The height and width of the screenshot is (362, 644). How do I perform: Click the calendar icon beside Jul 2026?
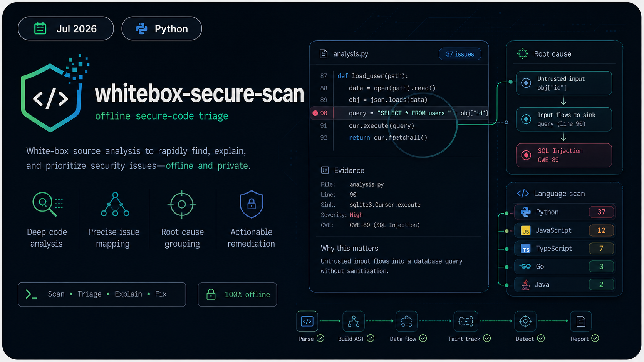click(40, 28)
